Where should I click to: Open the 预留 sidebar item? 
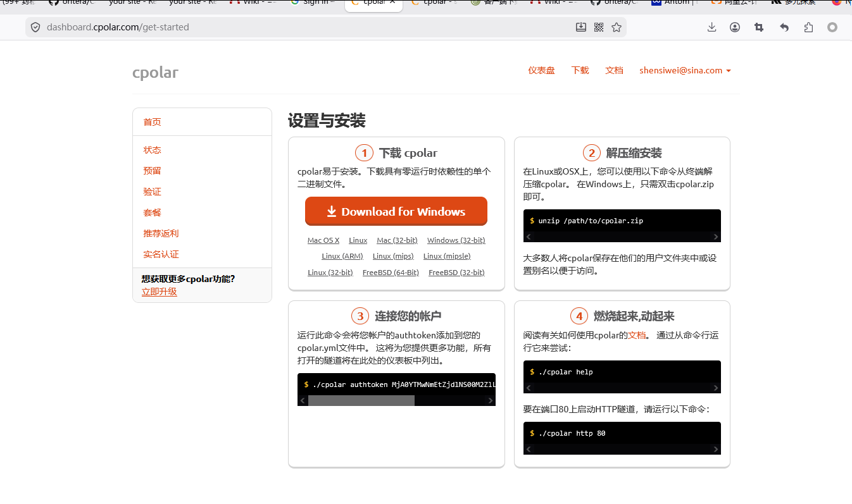(152, 171)
